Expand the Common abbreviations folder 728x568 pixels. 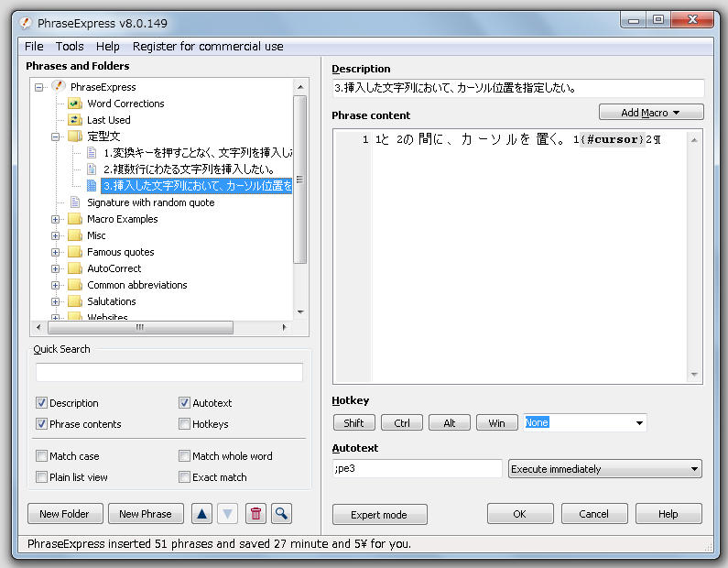click(x=55, y=285)
